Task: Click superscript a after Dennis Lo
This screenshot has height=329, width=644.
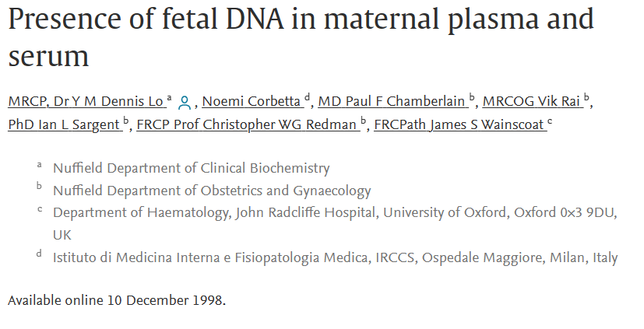Action: 169,98
